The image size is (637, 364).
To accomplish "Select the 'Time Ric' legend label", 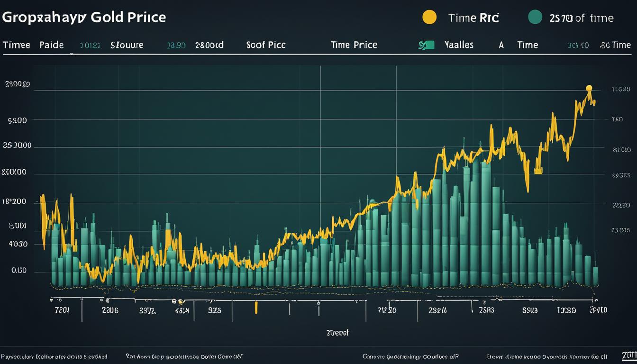I will click(473, 18).
